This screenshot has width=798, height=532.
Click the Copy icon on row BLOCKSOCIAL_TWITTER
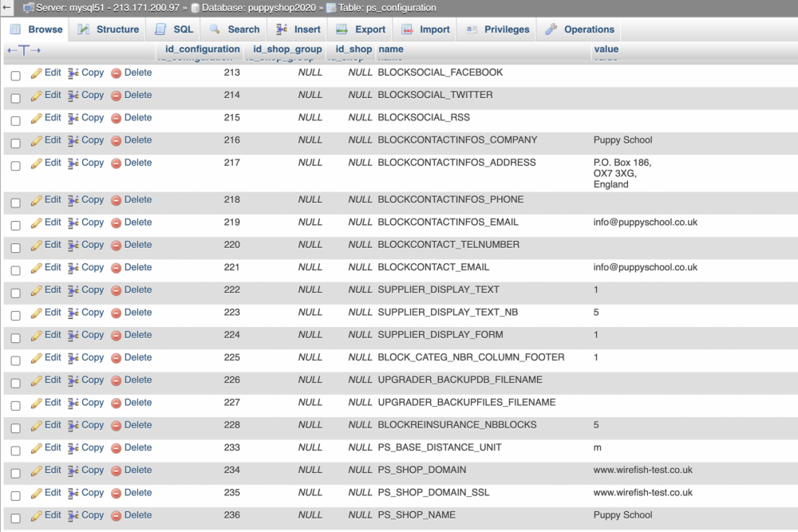coord(73,95)
